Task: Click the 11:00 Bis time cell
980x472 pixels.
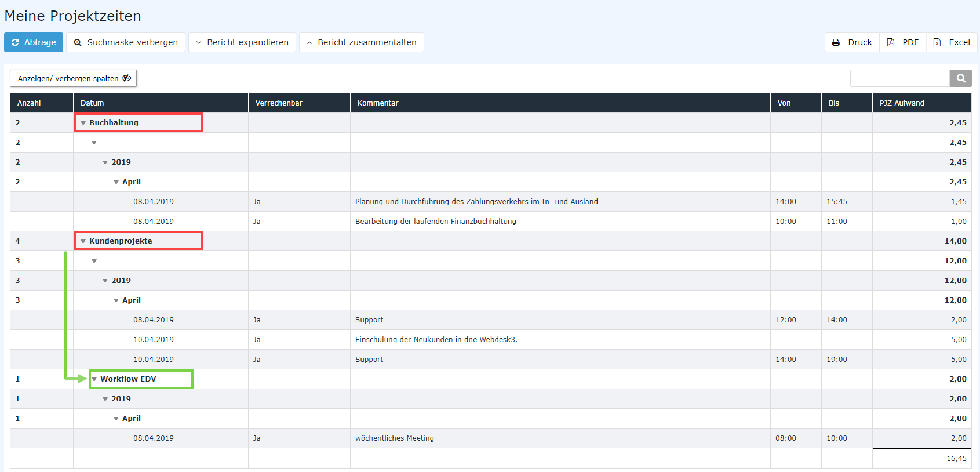Action: tap(837, 222)
